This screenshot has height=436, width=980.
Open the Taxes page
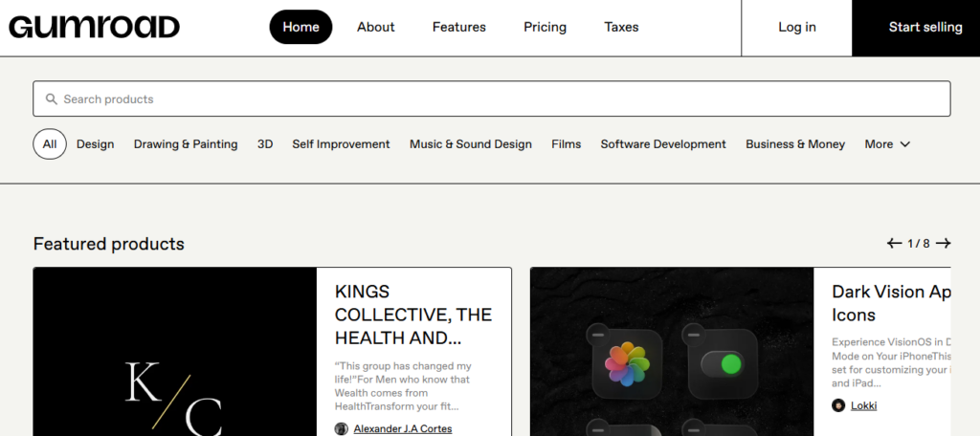(621, 27)
